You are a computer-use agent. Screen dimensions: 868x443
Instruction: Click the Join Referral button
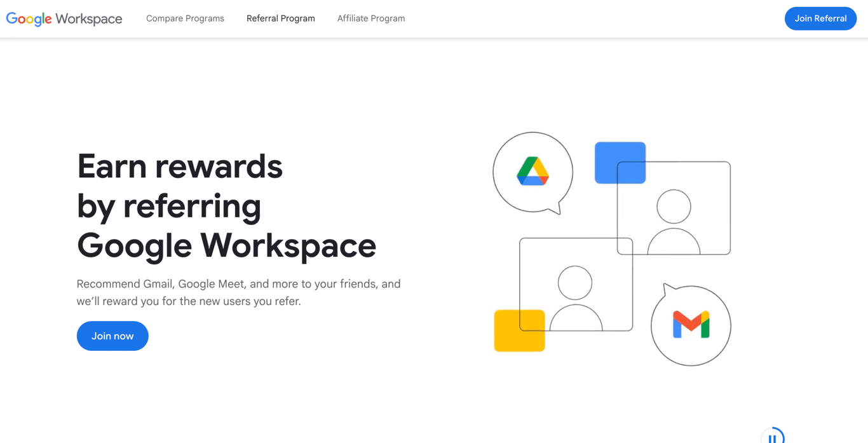[x=820, y=18]
